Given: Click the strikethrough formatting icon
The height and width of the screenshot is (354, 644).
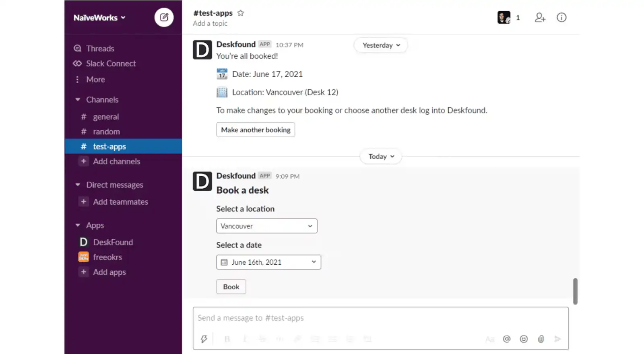Looking at the screenshot, I should (262, 339).
